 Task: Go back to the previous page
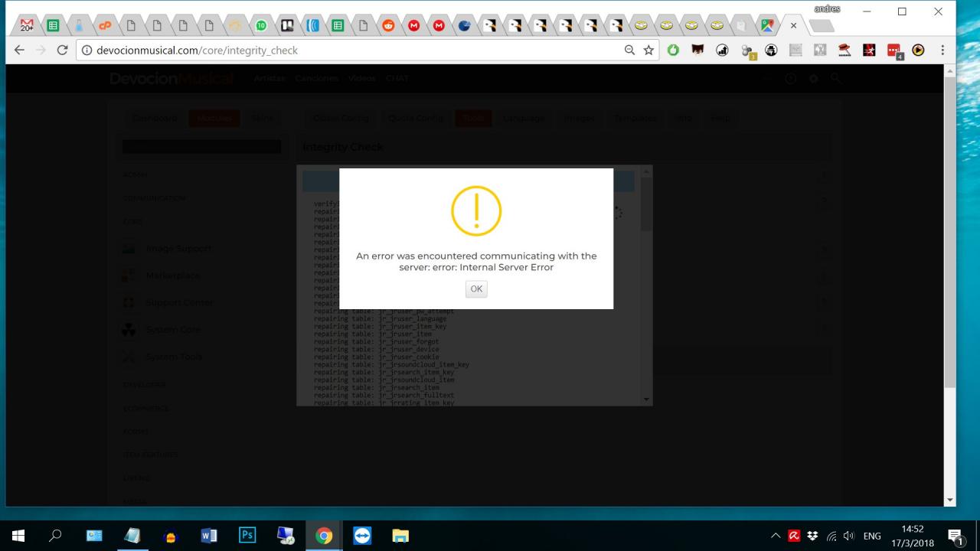click(x=20, y=50)
